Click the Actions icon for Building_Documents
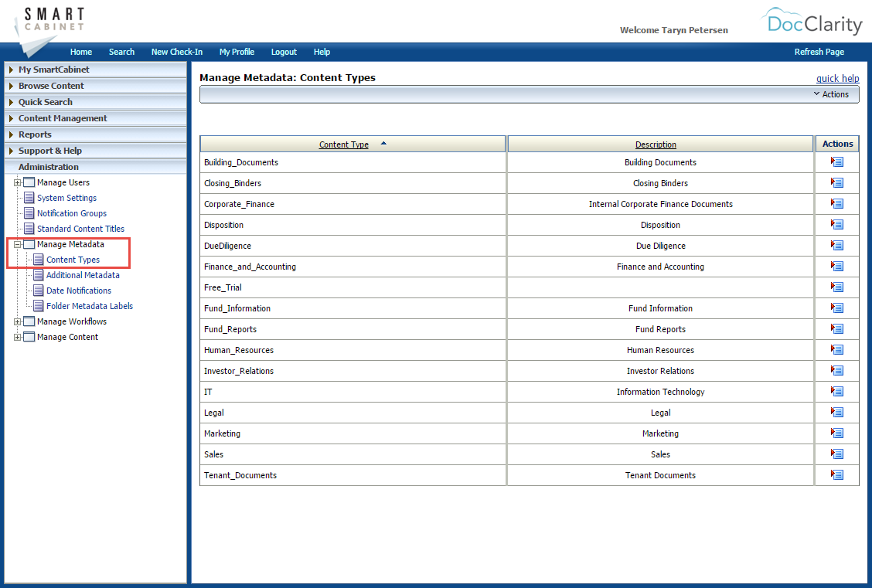Viewport: 872px width, 588px height. 836,161
